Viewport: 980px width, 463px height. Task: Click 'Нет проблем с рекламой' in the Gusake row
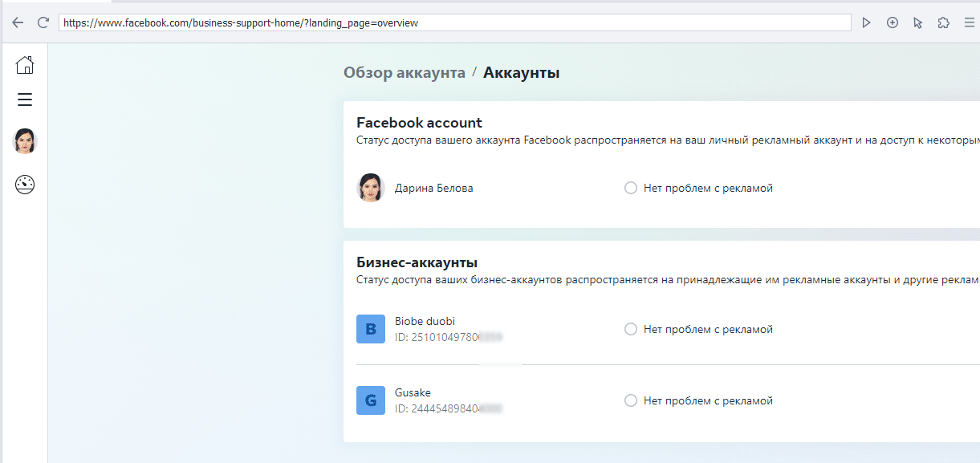[708, 400]
